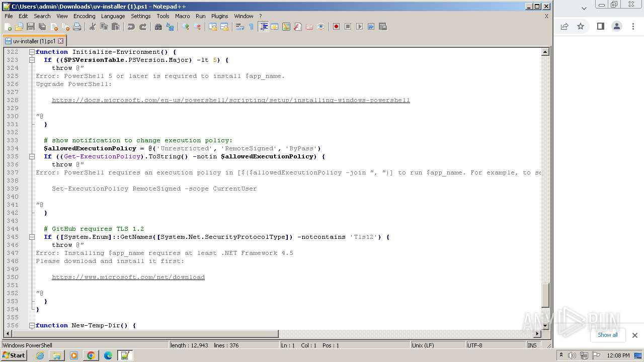Image resolution: width=644 pixels, height=362 pixels.
Task: Show hidden system tray icons
Action: click(561, 355)
